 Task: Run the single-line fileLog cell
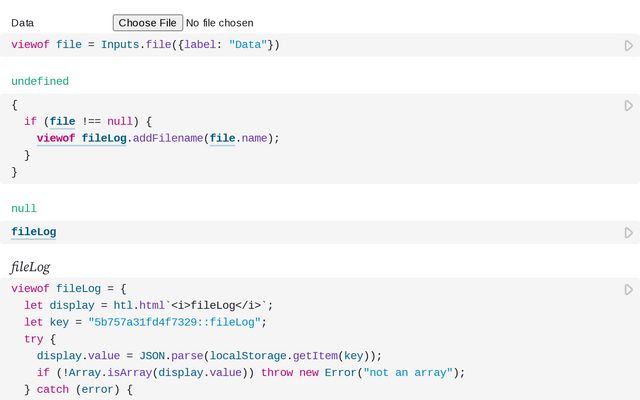[x=628, y=232]
